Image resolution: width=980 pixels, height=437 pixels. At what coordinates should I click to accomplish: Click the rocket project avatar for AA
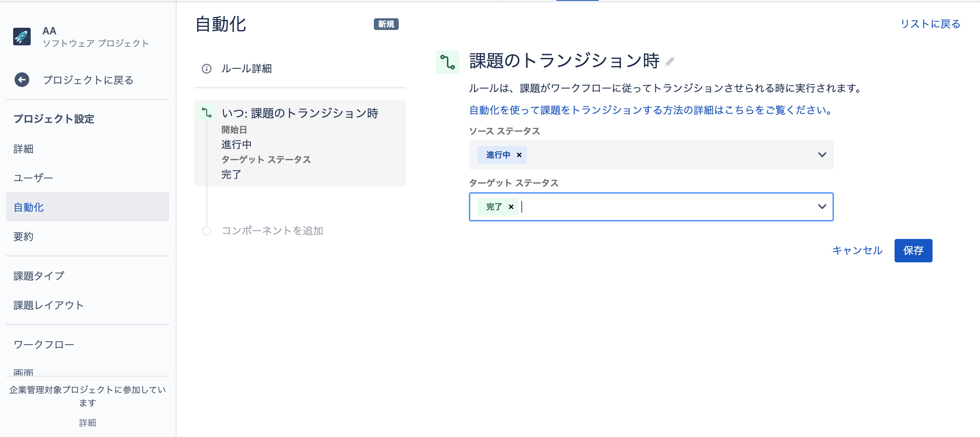[x=22, y=37]
